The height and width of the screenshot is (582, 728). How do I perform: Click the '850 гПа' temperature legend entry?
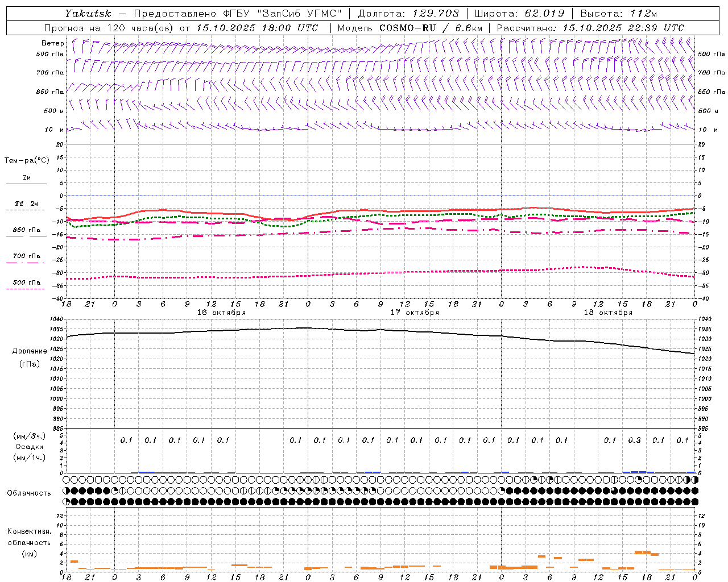27,230
